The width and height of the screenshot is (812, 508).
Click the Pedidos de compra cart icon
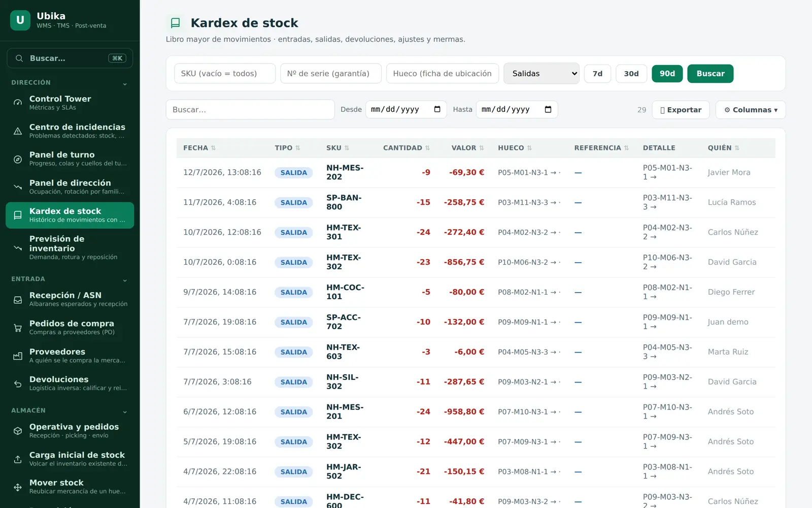coord(18,328)
